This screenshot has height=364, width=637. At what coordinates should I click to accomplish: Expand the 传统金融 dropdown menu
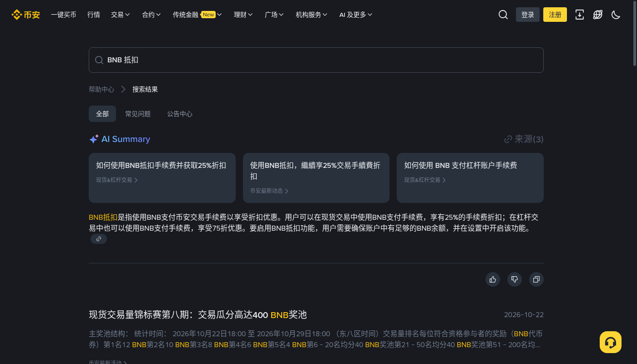coord(197,15)
